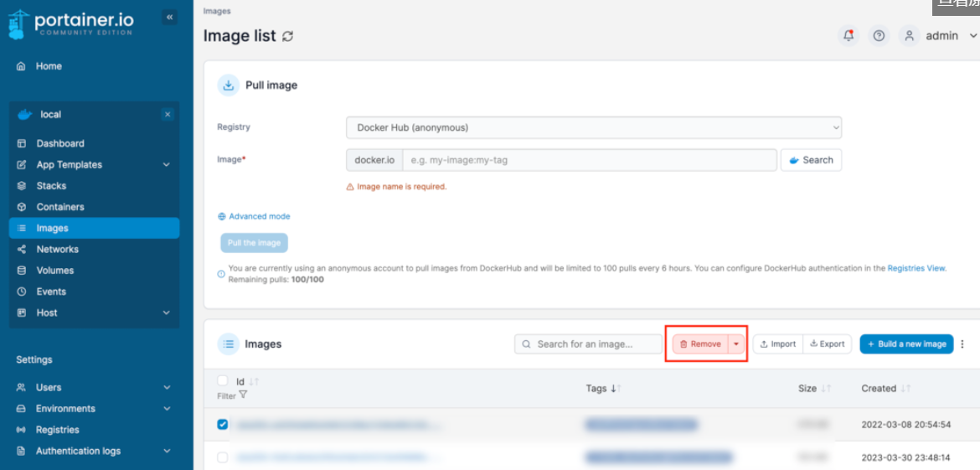This screenshot has width=980, height=470.
Task: Open the notifications bell icon
Action: tap(848, 36)
